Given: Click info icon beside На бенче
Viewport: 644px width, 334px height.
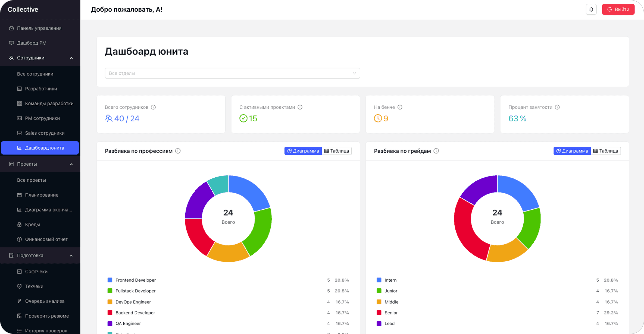Looking at the screenshot, I should click(x=400, y=107).
